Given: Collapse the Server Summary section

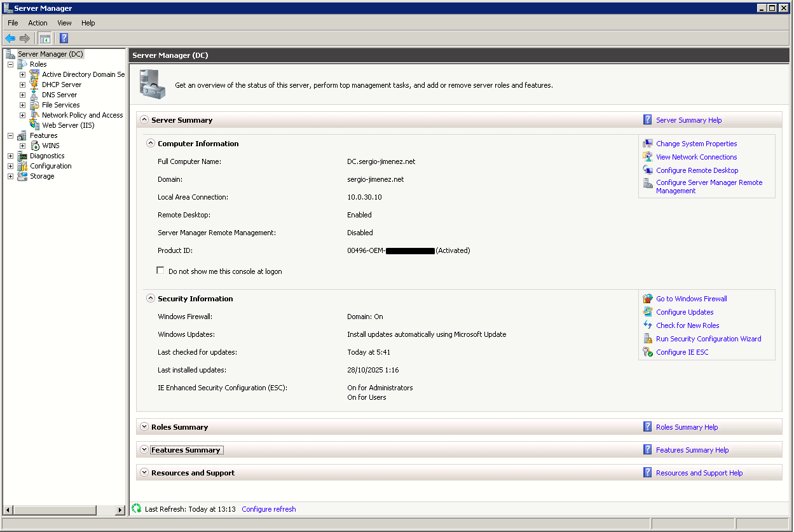Looking at the screenshot, I should [x=144, y=119].
